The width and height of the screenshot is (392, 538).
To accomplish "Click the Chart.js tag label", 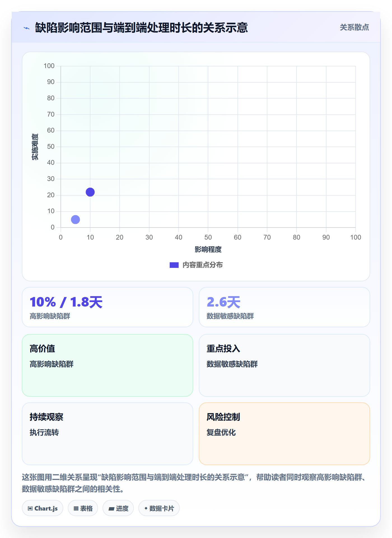I will pyautogui.click(x=46, y=508).
